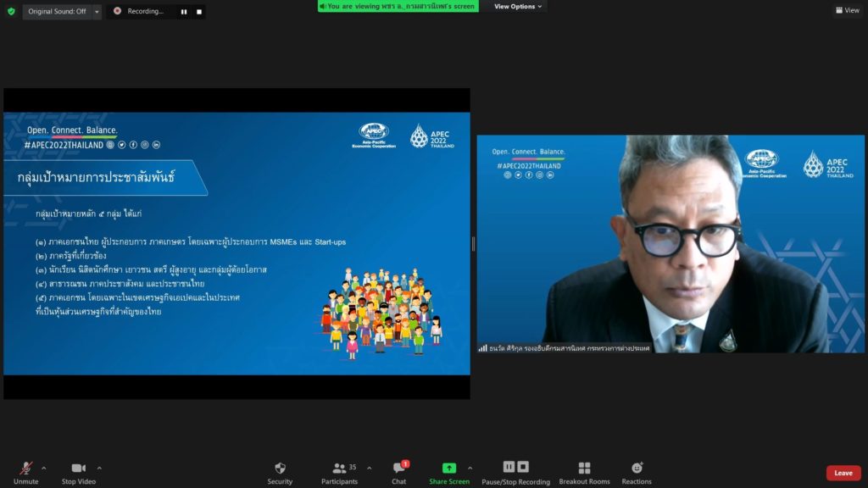Image resolution: width=868 pixels, height=488 pixels.
Task: Open the View layout menu
Action: click(847, 10)
